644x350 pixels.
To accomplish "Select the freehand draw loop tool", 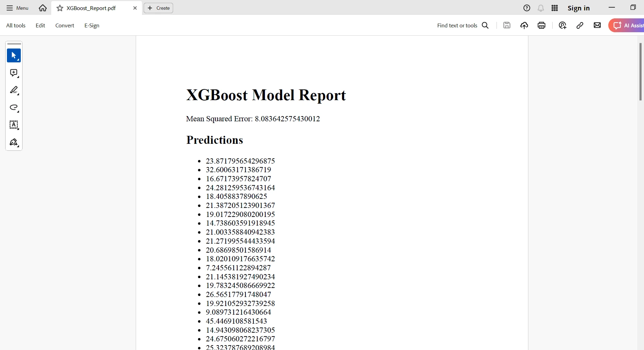I will pyautogui.click(x=14, y=107).
